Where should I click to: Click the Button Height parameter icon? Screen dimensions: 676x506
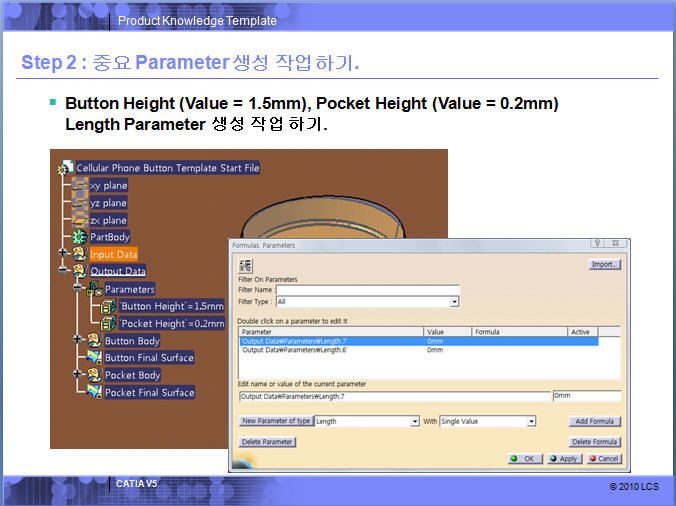pos(109,306)
